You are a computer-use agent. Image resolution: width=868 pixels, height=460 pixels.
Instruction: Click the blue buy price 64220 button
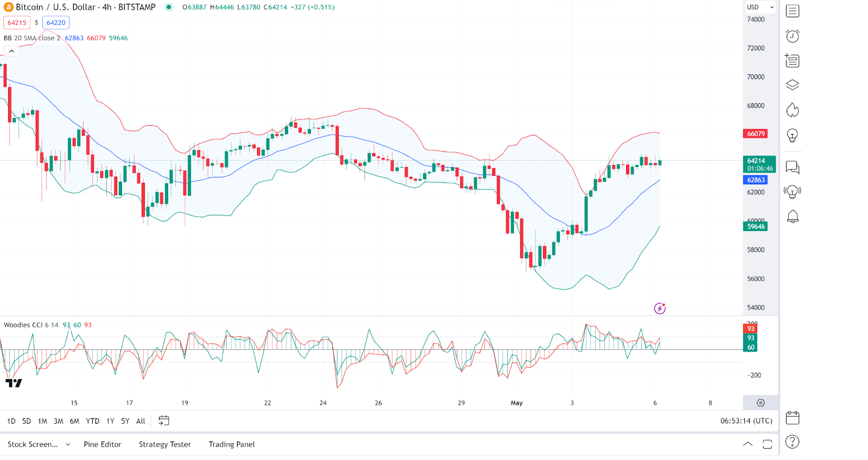click(x=56, y=23)
